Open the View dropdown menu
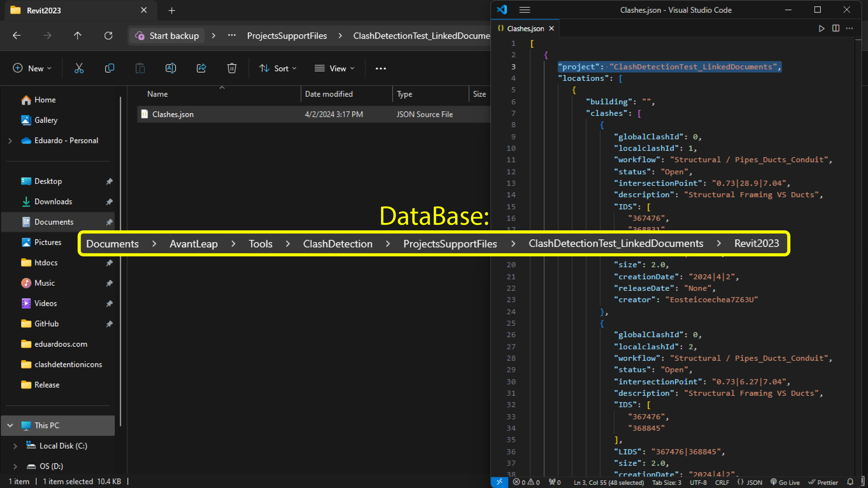Screen dimensions: 868x488 point(334,68)
